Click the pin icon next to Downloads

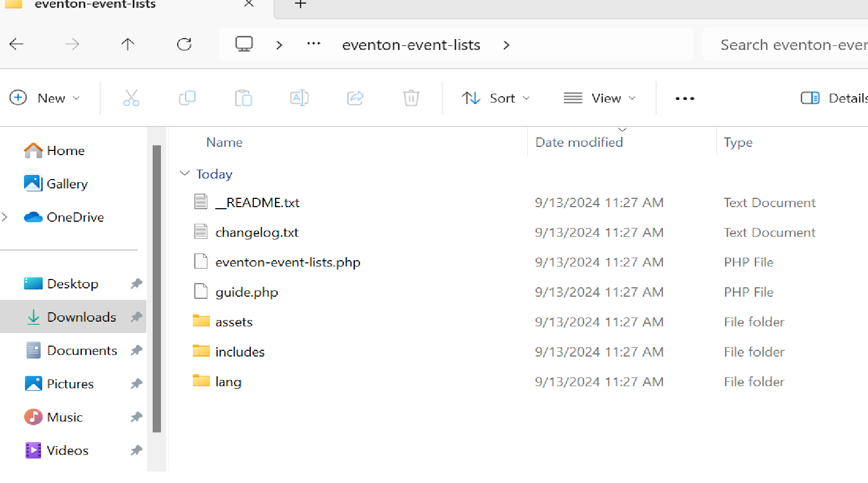click(x=137, y=317)
